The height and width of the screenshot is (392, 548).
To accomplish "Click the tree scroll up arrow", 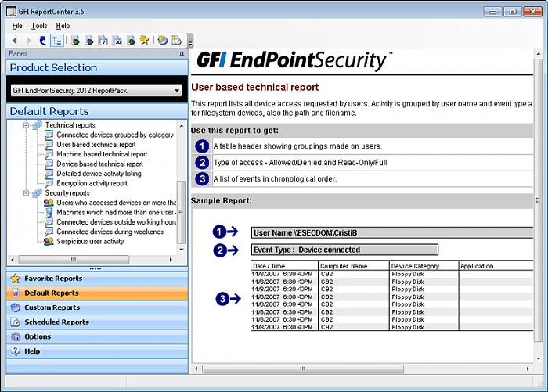I will 182,125.
